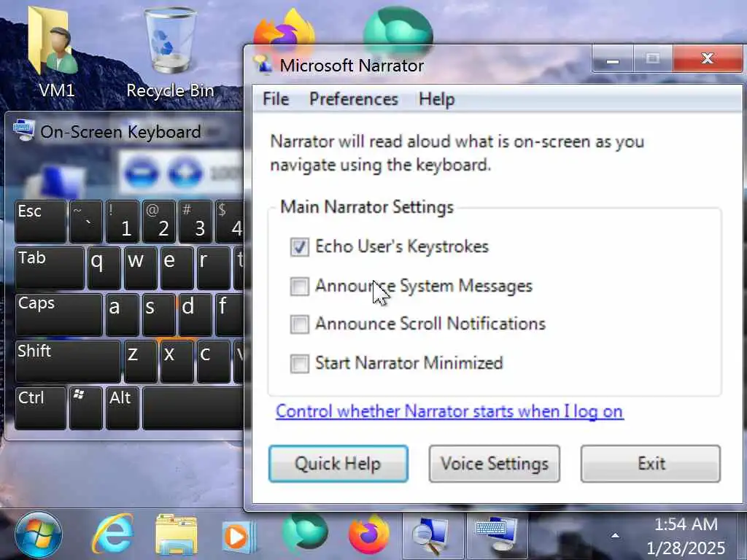747x560 pixels.
Task: Open Windows Explorer folder taskbar icon
Action: click(176, 534)
